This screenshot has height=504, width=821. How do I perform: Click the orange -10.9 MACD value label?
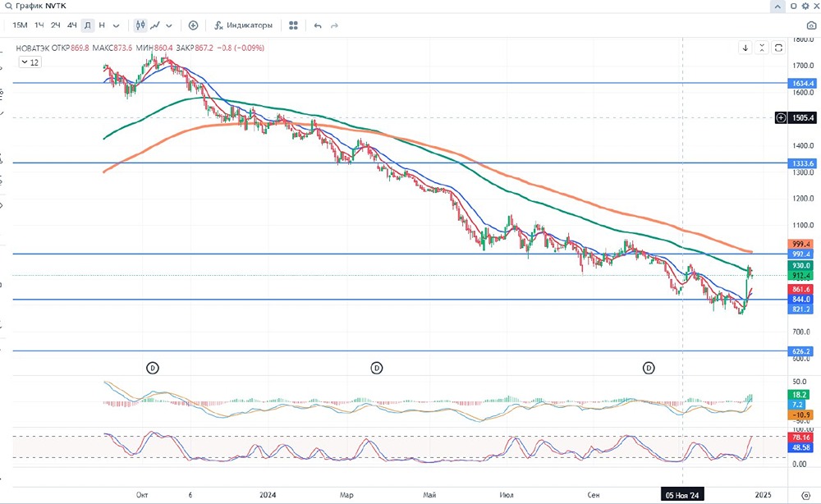pyautogui.click(x=801, y=415)
